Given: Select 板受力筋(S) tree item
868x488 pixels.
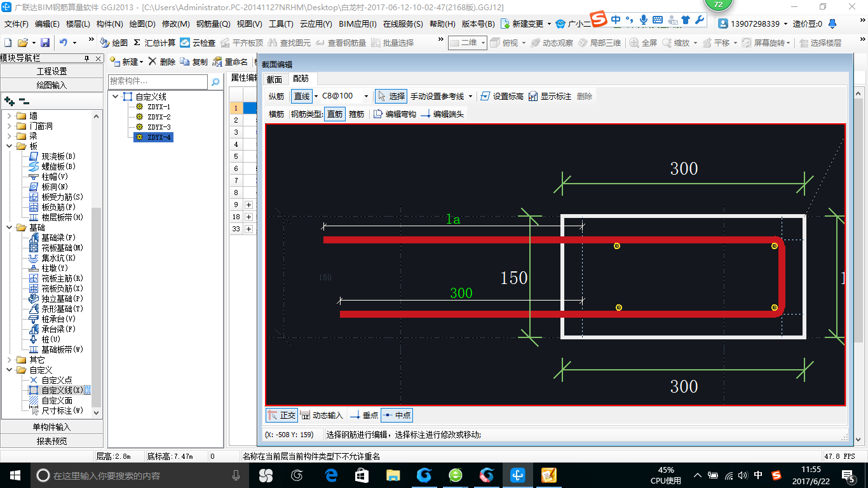Looking at the screenshot, I should click(57, 197).
